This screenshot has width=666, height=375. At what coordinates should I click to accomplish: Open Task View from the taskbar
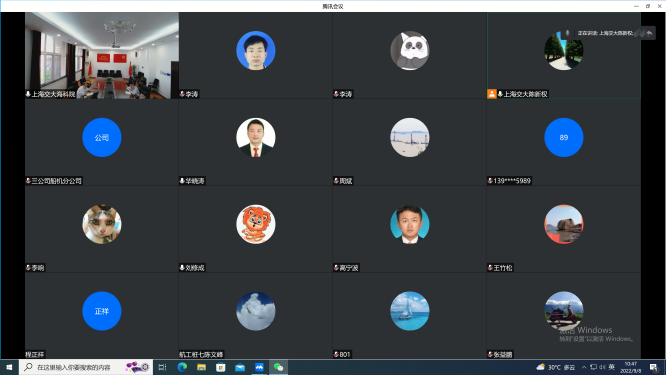pyautogui.click(x=162, y=367)
